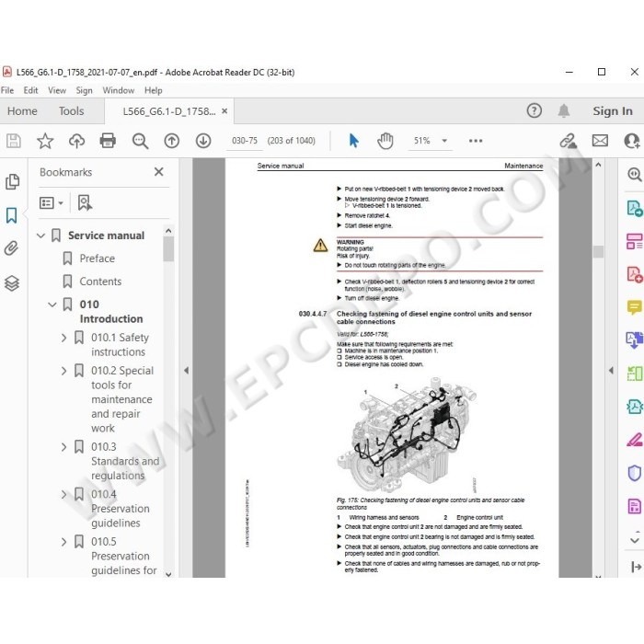Image resolution: width=644 pixels, height=644 pixels.
Task: Toggle Bookmarks panel icon in left rail
Action: pyautogui.click(x=11, y=215)
